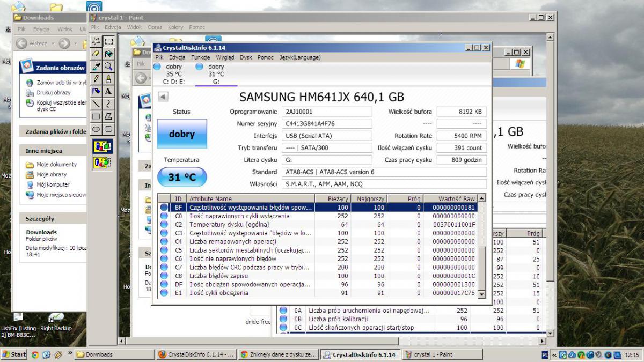Choose the Brush tool in Paint
This screenshot has height=362, width=644.
tap(108, 78)
